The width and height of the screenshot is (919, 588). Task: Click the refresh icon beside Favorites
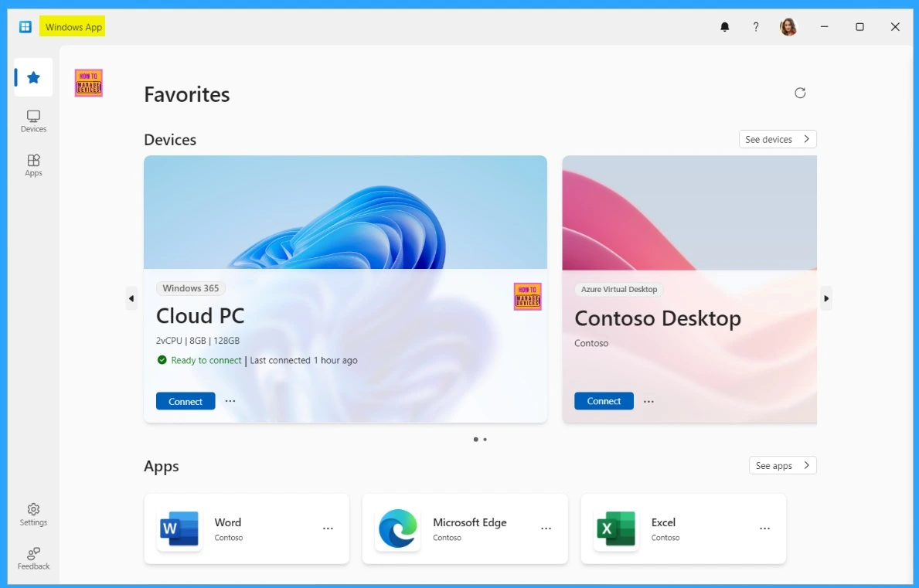(x=800, y=93)
